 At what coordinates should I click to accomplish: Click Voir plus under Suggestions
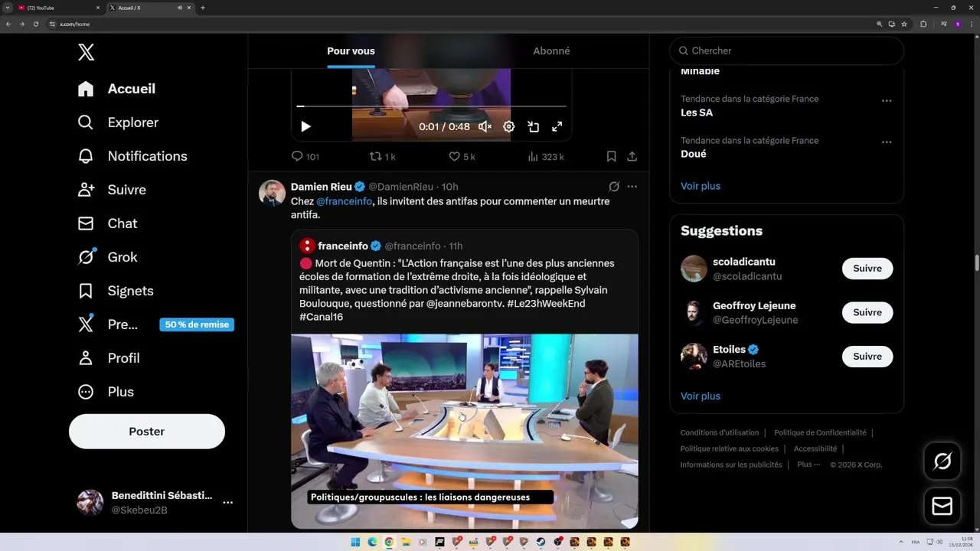pos(701,396)
